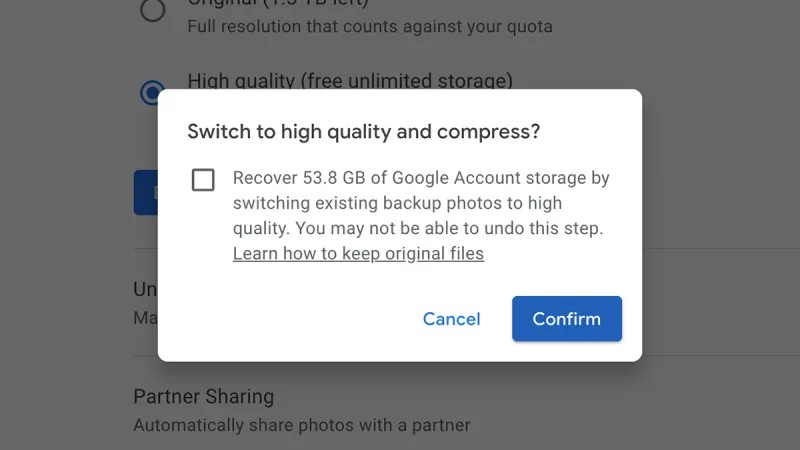
Task: Click 'Automatically share photos with a partner' description
Action: pyautogui.click(x=302, y=425)
